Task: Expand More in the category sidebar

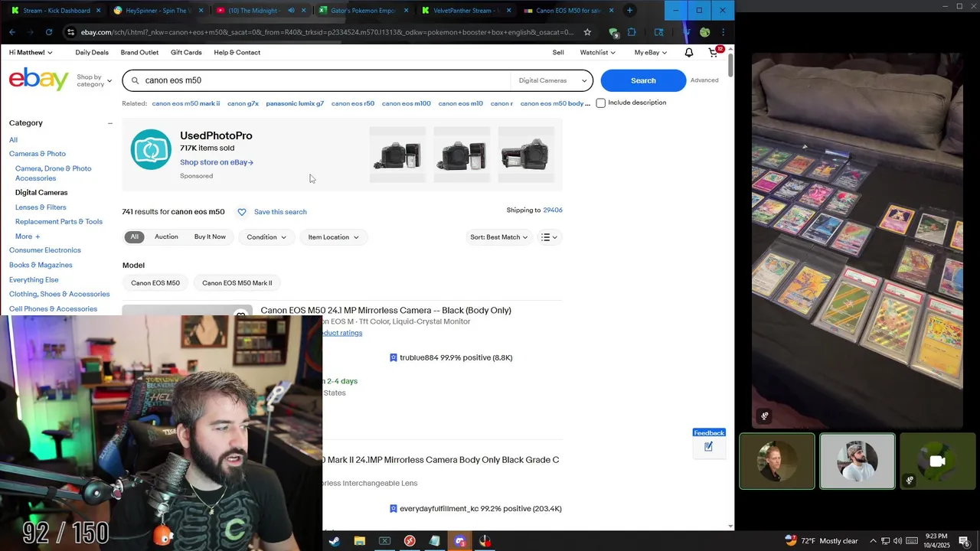Action: pos(28,236)
